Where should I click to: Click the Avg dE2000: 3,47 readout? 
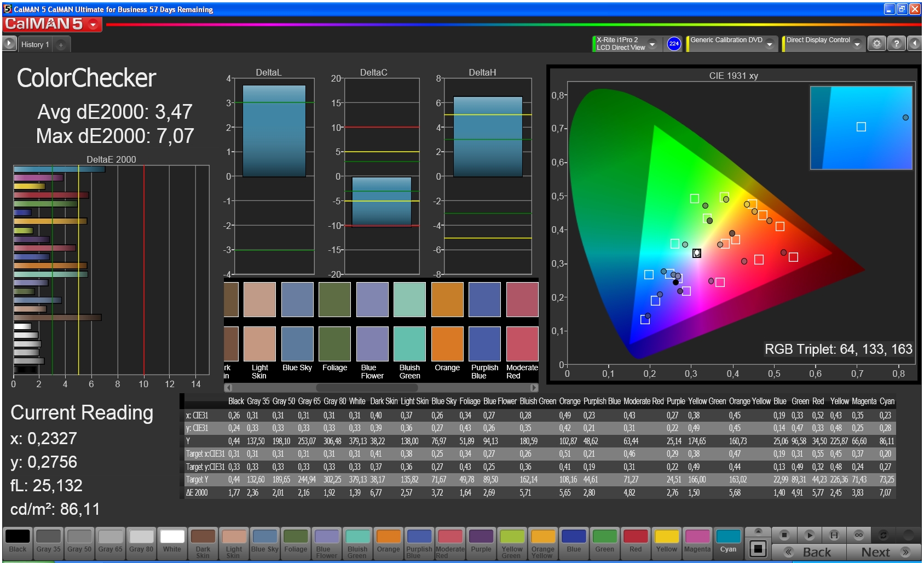click(x=115, y=112)
